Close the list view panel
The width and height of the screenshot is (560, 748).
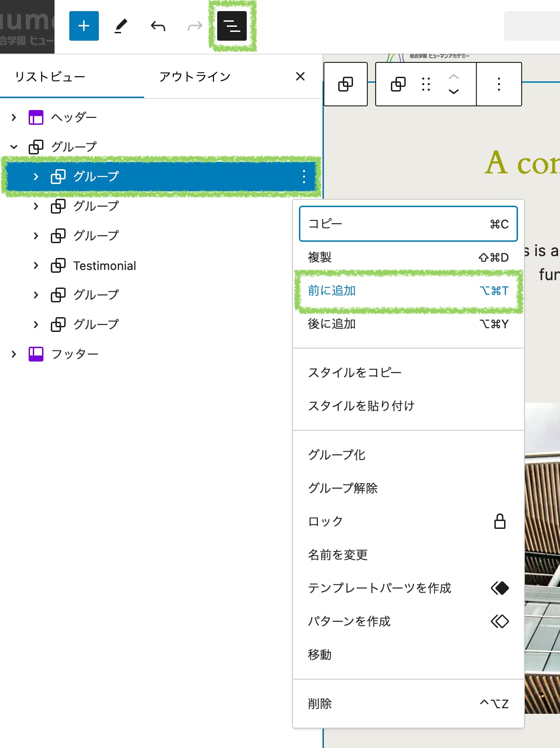point(300,76)
